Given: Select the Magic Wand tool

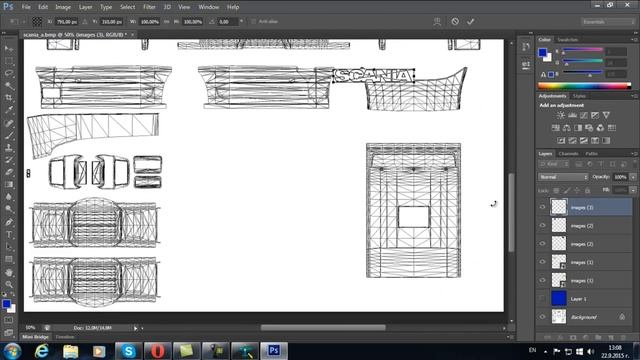Looking at the screenshot, I should [9, 86].
